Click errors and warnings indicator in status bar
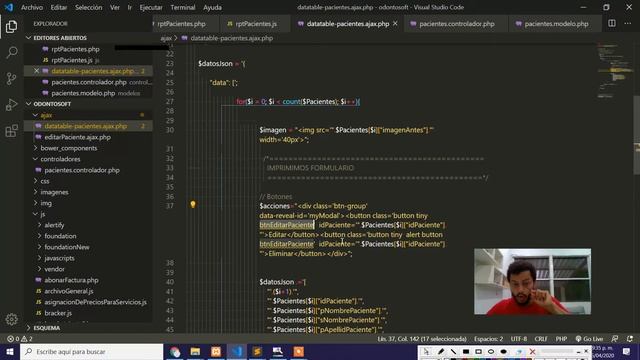Screen dimensions: 640x360 pyautogui.click(x=20, y=339)
